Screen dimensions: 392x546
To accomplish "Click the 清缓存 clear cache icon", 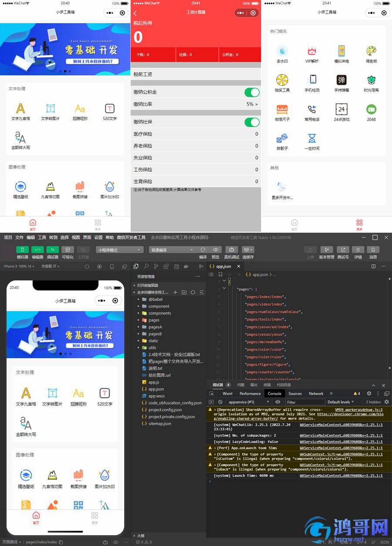I will 248,250.
